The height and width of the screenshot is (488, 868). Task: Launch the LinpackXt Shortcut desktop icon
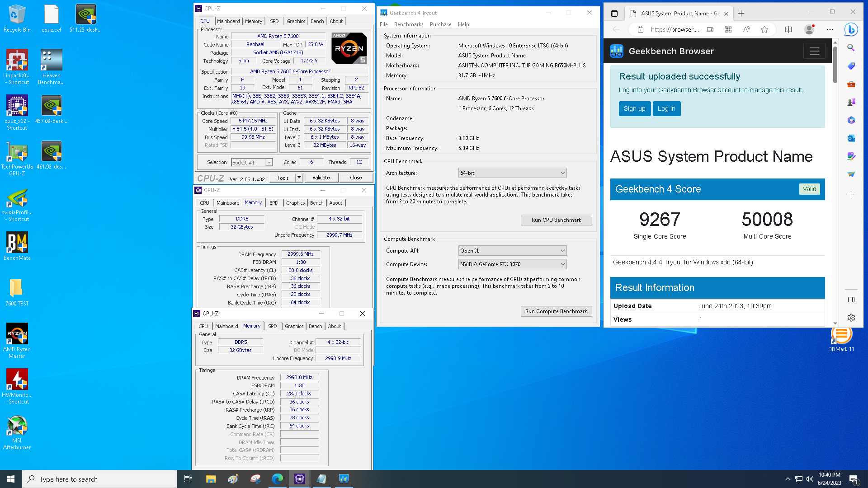coord(17,67)
